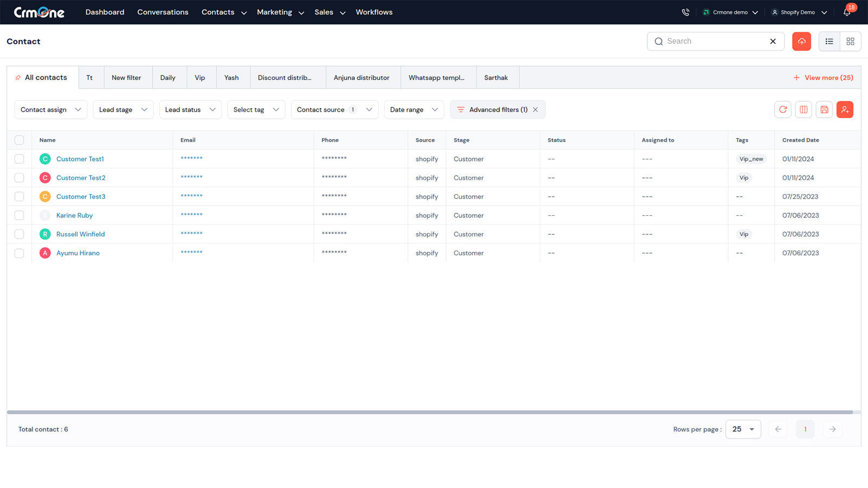Viewport: 868px width, 488px height.
Task: Click the orange cloud upload button
Action: click(801, 41)
